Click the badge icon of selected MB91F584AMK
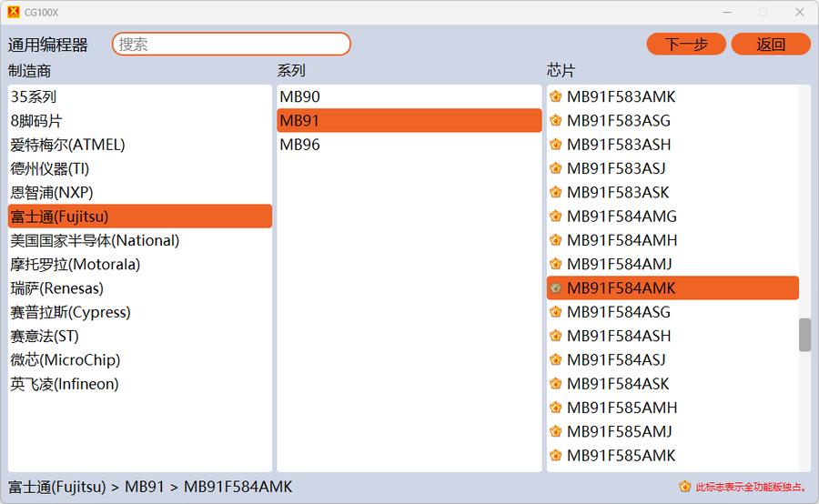Screen dimensions: 819x504 click(x=556, y=288)
